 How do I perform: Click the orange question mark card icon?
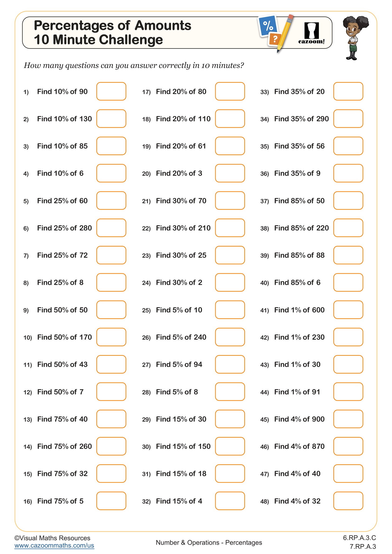coord(275,39)
